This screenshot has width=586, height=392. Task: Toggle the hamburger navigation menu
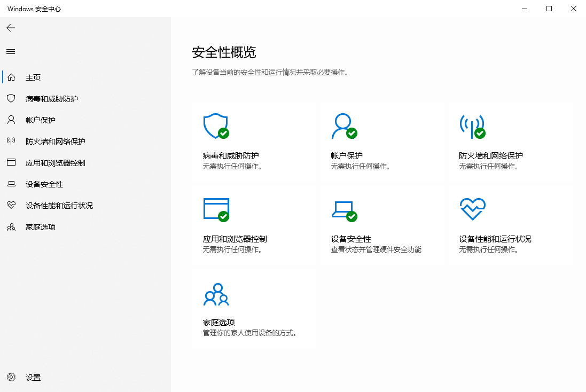click(x=10, y=51)
